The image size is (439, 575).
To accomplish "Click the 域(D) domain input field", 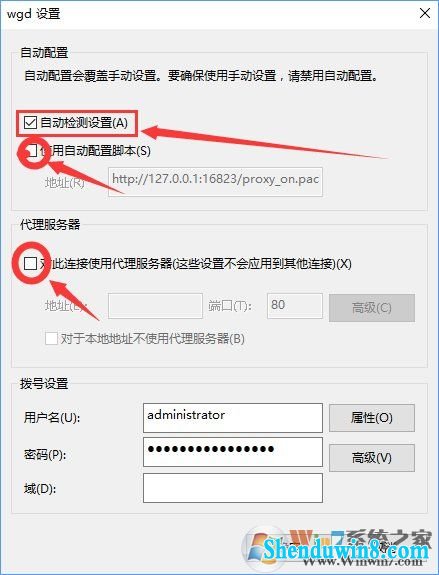I will 233,488.
